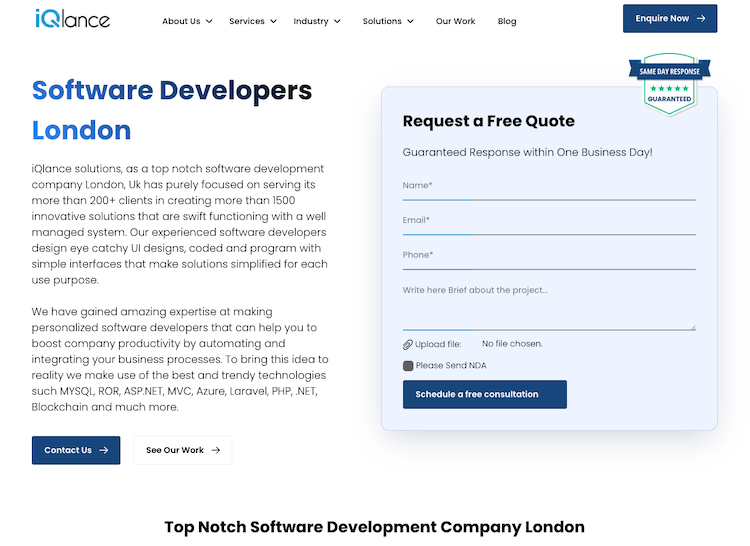The width and height of the screenshot is (750, 546).
Task: Click the iQlance logo
Action: (x=72, y=19)
